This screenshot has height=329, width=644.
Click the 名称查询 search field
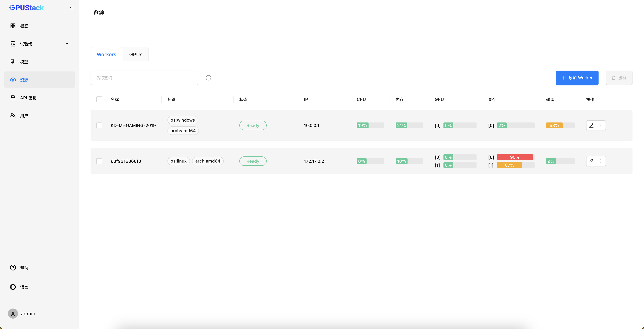[x=144, y=78]
